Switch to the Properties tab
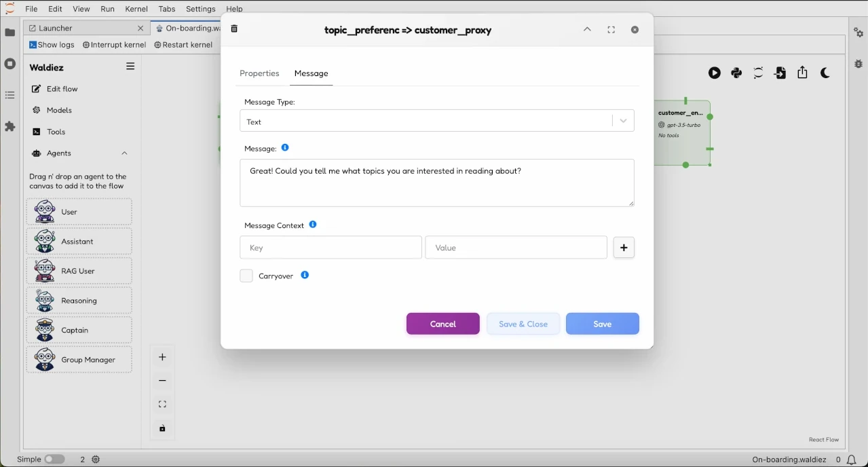868x467 pixels. click(259, 73)
